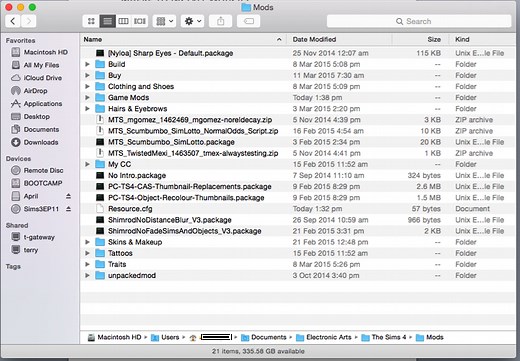This screenshot has height=361, width=520.
Task: Open Applications in sidebar
Action: [37, 104]
